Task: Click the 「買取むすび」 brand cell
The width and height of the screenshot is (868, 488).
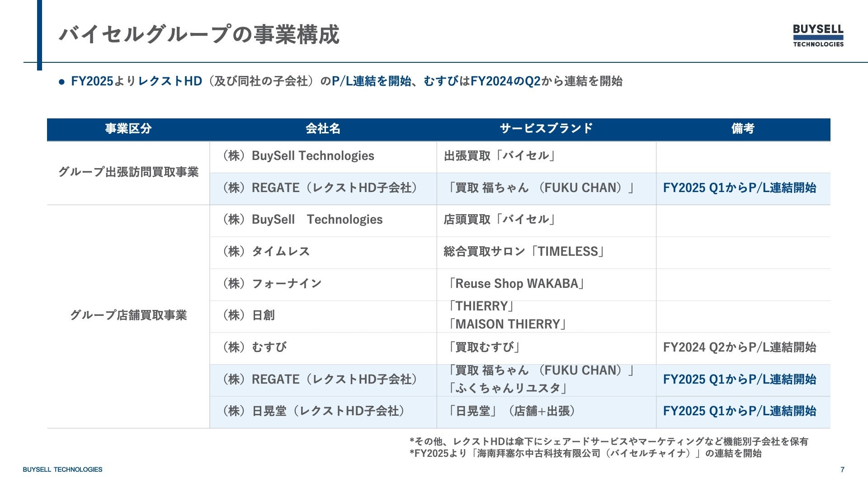Action: pyautogui.click(x=484, y=347)
